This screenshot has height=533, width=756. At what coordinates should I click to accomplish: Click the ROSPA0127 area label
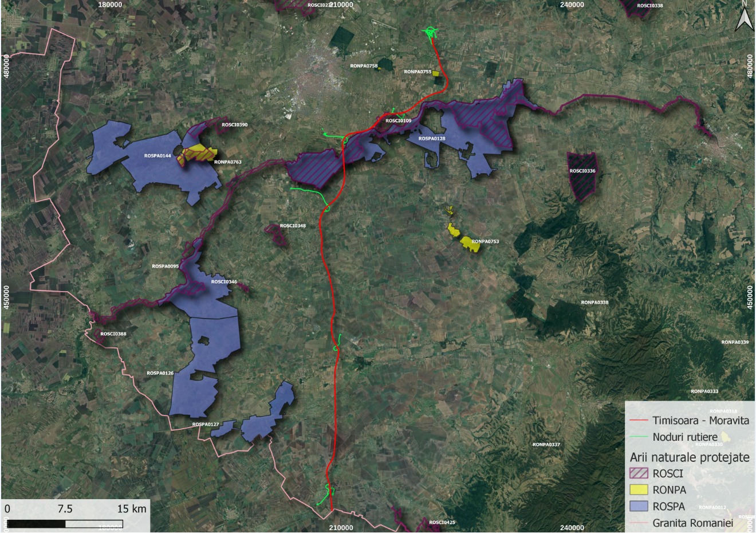206,425
